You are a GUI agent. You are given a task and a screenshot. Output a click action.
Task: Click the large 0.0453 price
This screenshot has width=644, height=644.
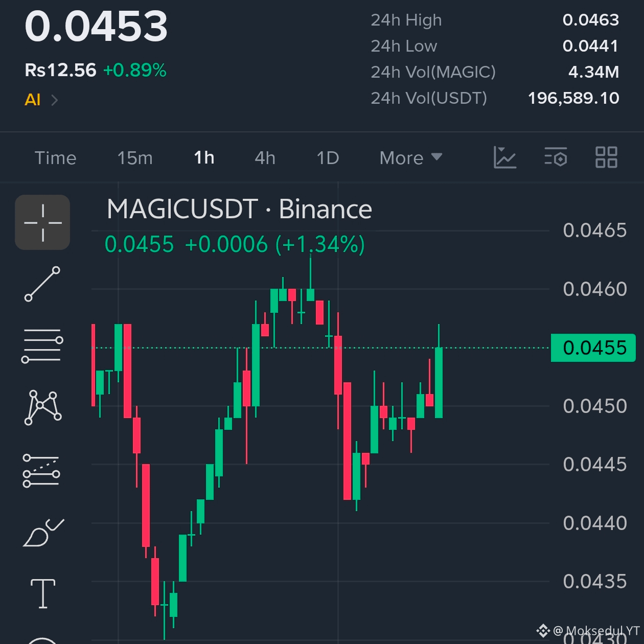pyautogui.click(x=96, y=26)
